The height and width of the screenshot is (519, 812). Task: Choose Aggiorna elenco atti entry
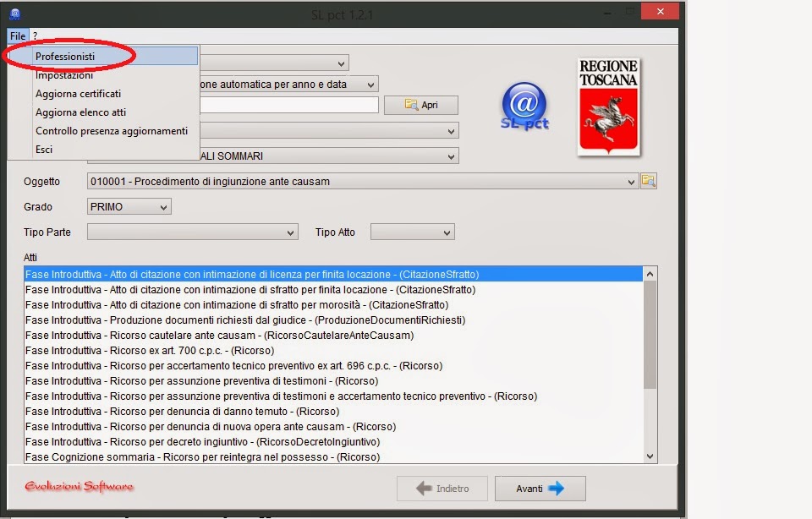point(103,112)
